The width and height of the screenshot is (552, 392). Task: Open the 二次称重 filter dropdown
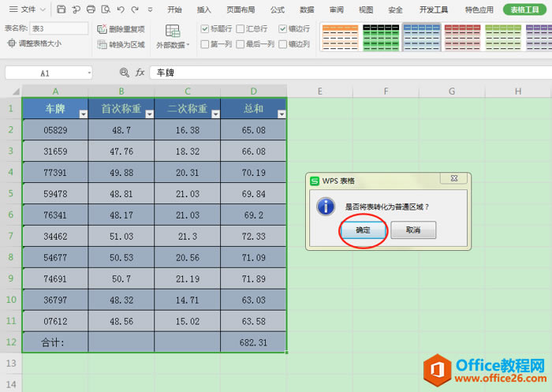(215, 114)
